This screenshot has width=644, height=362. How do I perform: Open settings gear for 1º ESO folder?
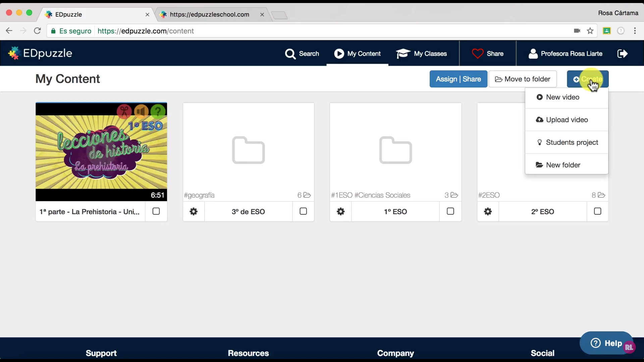(x=340, y=212)
